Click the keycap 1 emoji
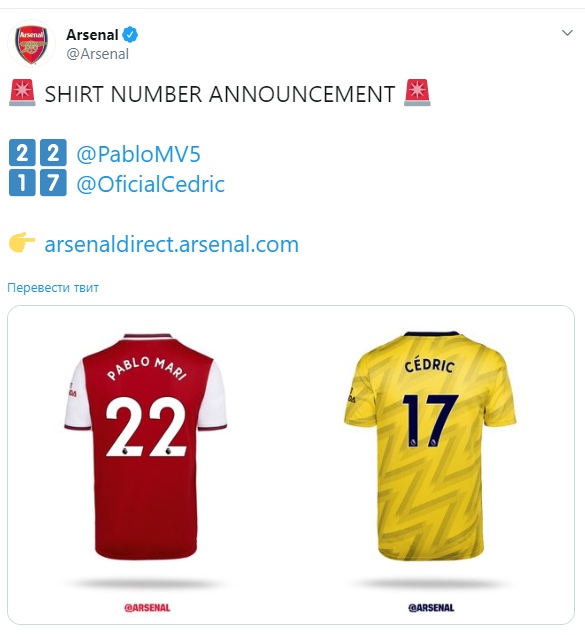585x635 pixels. [22, 183]
